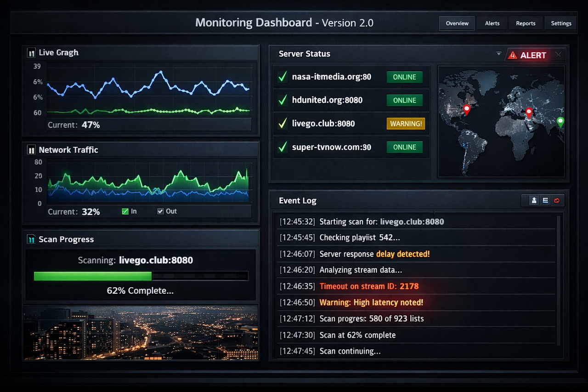Click '62% Complete...' text in Scan Progress
Screen dimensions: 588x392
point(140,290)
